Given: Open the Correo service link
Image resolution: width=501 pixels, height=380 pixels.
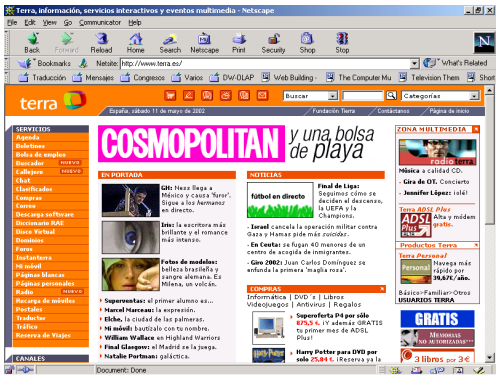Looking at the screenshot, I should 25,206.
